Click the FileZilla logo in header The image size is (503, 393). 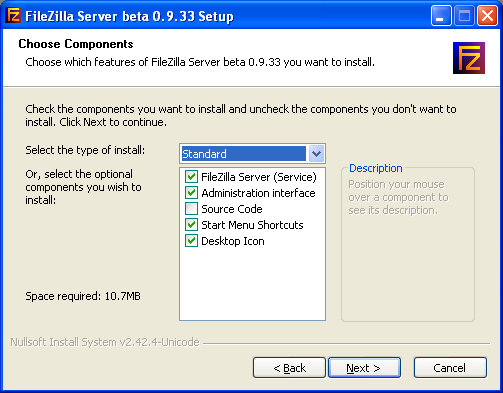click(x=469, y=58)
